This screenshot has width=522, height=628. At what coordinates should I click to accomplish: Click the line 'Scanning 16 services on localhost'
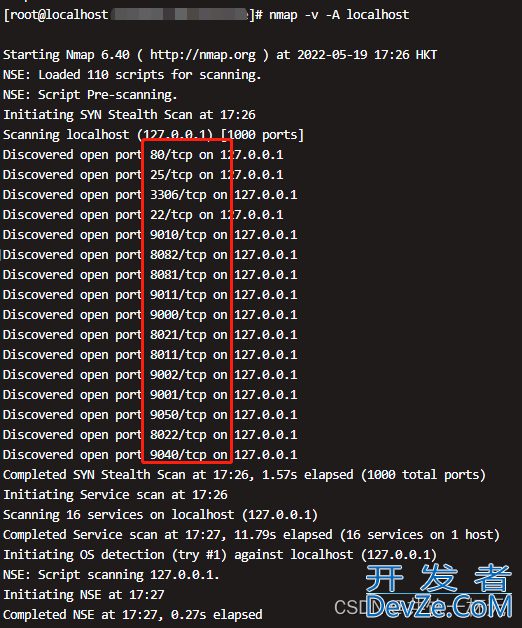click(160, 515)
